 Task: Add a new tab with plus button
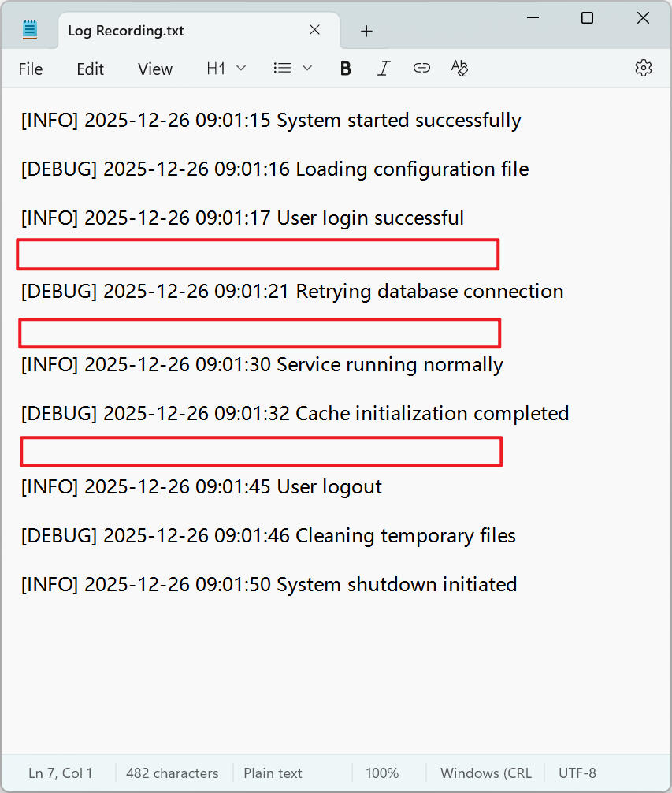(x=366, y=31)
